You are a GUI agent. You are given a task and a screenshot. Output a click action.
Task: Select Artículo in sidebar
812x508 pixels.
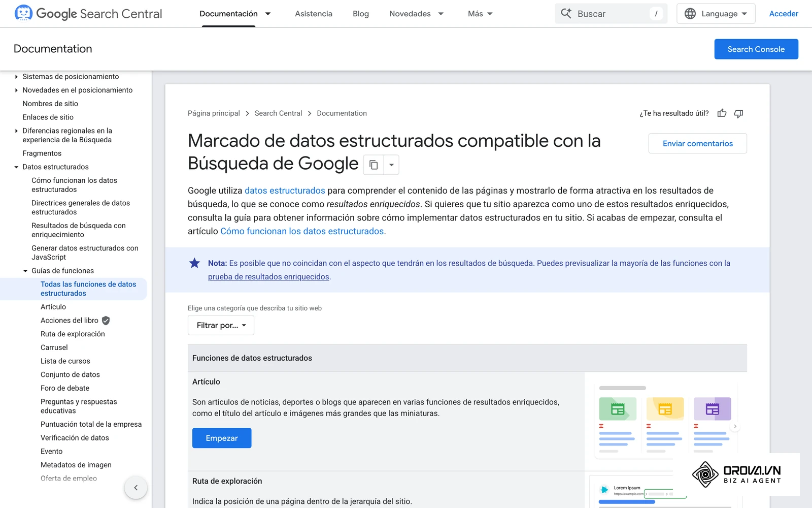tap(53, 307)
